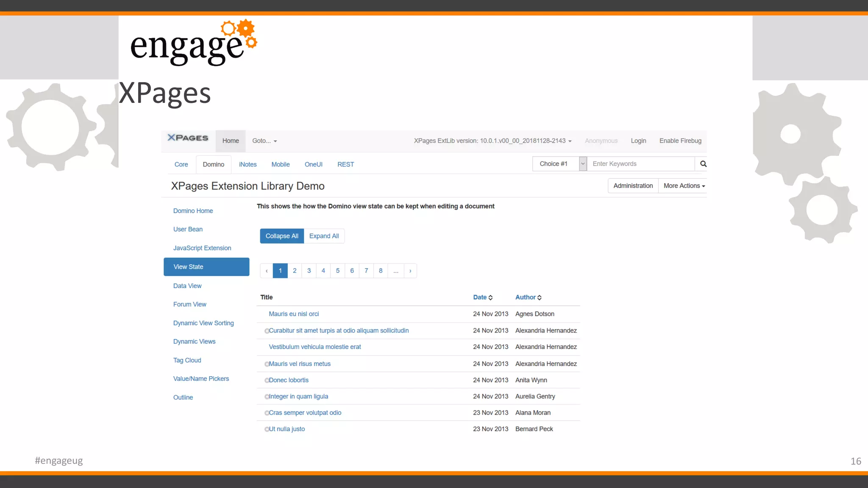Select page 8 in pager
The width and height of the screenshot is (868, 488).
pos(381,271)
